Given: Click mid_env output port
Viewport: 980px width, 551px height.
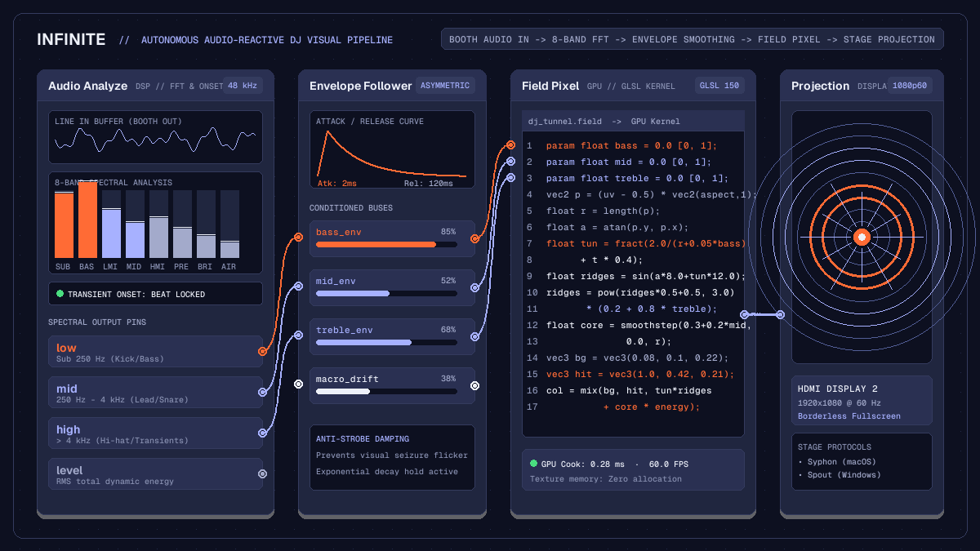Looking at the screenshot, I should pos(474,287).
